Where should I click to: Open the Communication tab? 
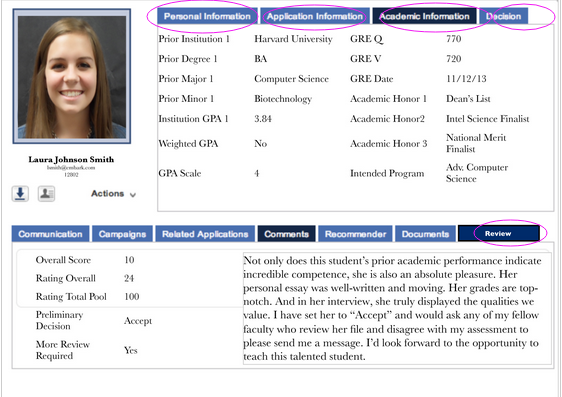[x=50, y=234]
